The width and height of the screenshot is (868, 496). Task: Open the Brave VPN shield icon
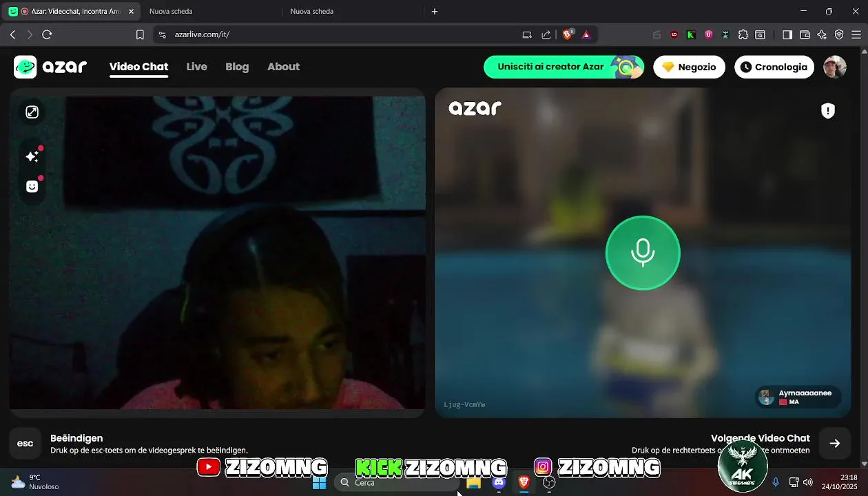tap(839, 34)
